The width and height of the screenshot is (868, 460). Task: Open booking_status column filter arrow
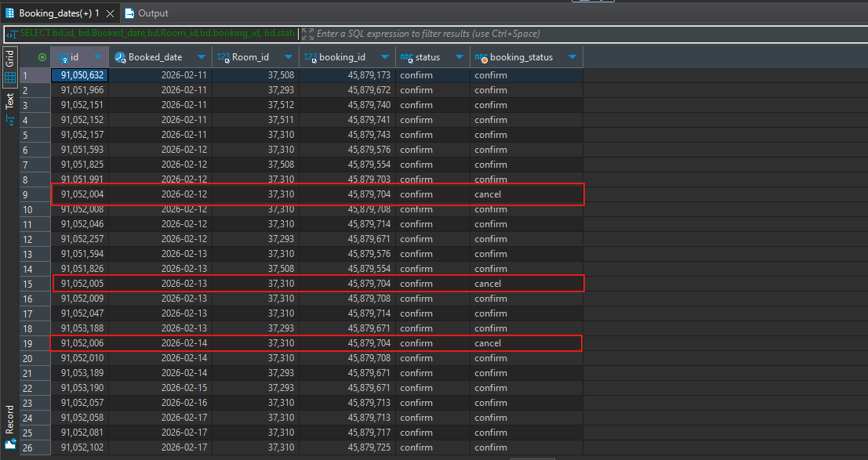572,57
